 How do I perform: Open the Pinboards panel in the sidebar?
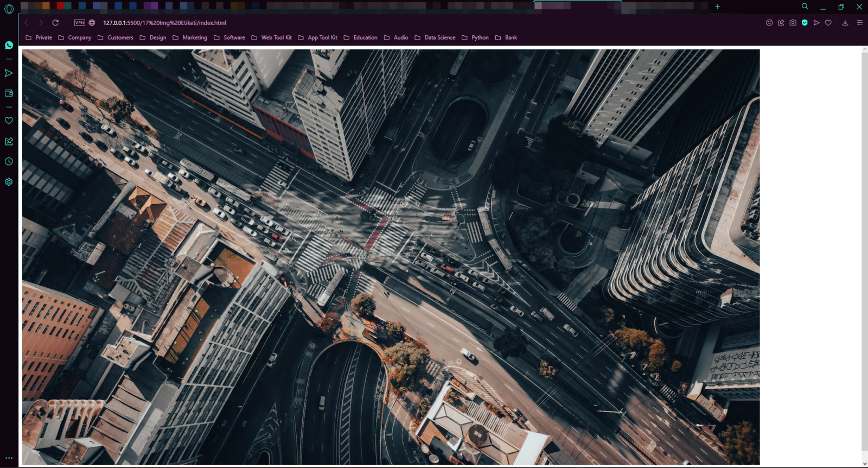(9, 142)
